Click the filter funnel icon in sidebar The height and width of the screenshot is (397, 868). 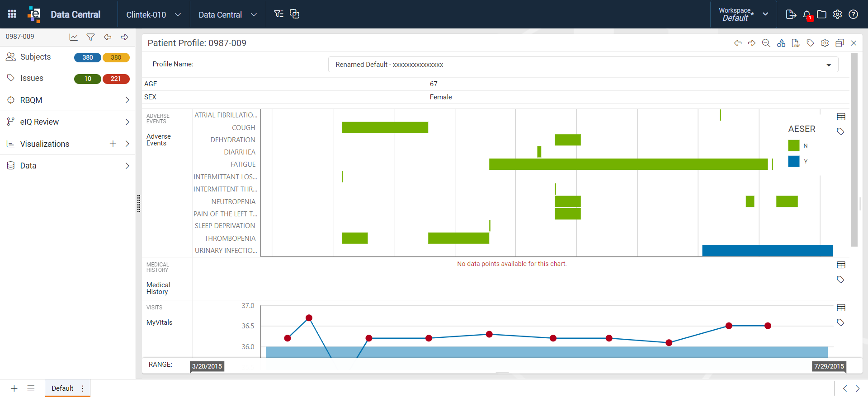(x=90, y=37)
